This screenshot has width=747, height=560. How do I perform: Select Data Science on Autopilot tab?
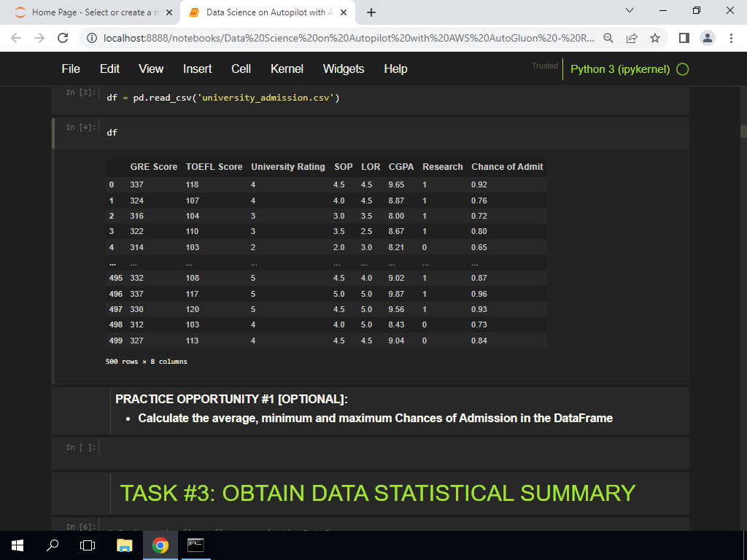[x=267, y=12]
